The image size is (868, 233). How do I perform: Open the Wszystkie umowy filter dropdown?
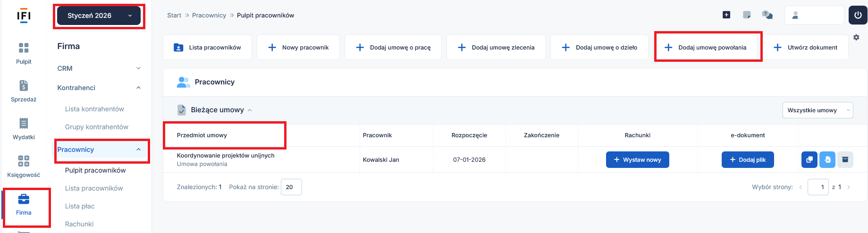[x=817, y=110]
